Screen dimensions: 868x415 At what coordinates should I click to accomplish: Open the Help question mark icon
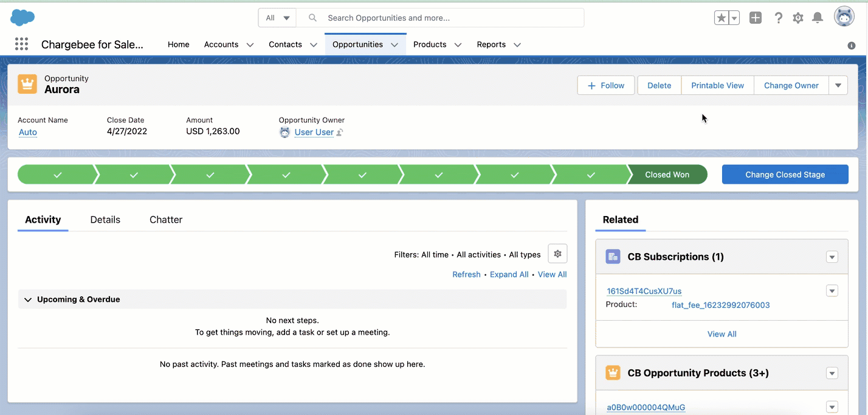[778, 18]
